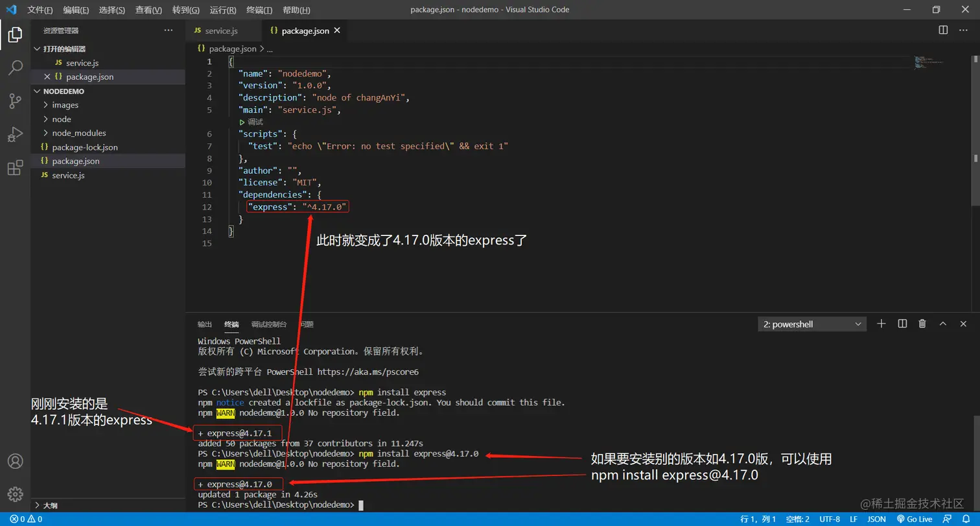Show errors and warnings count in status bar
The height and width of the screenshot is (526, 980).
coord(26,519)
